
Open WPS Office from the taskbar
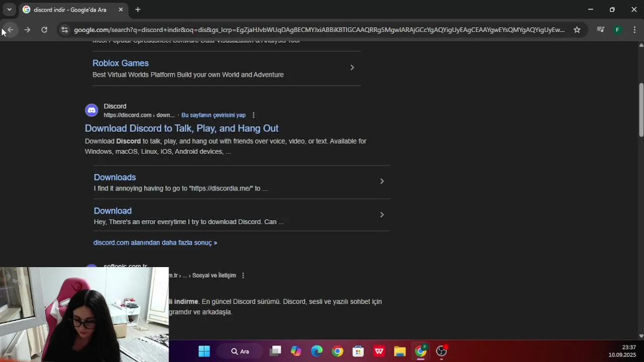tap(379, 351)
